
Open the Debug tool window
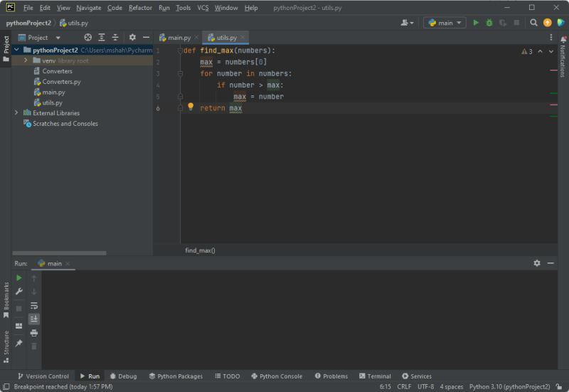point(123,376)
